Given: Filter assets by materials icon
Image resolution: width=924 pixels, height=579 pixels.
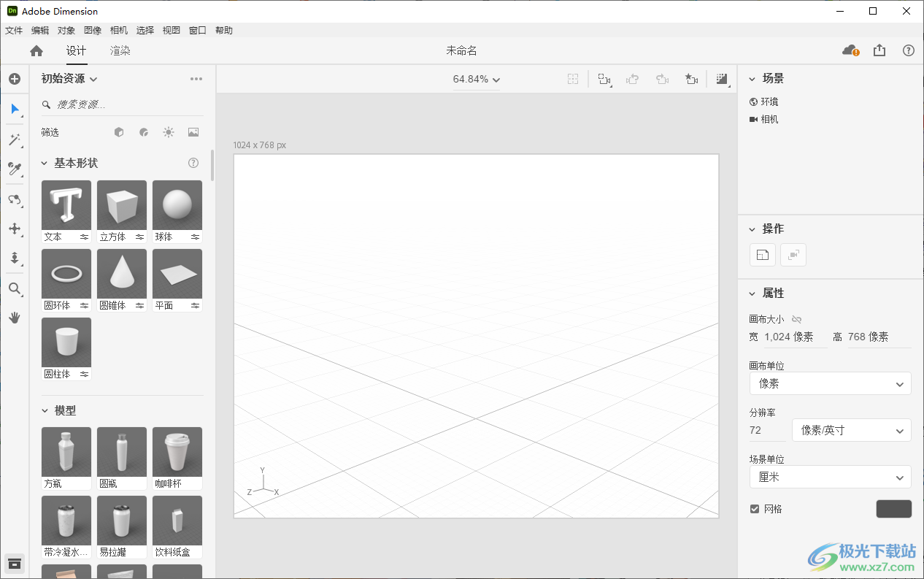Looking at the screenshot, I should pyautogui.click(x=144, y=132).
